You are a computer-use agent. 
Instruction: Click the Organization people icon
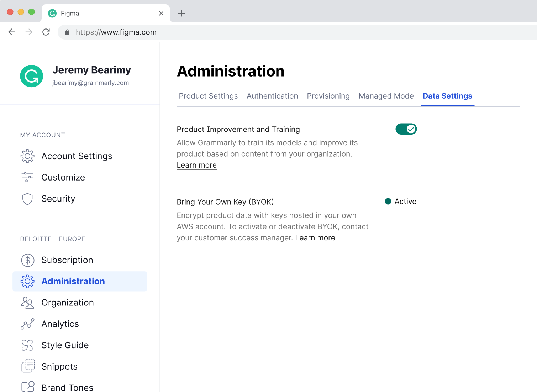pos(27,303)
